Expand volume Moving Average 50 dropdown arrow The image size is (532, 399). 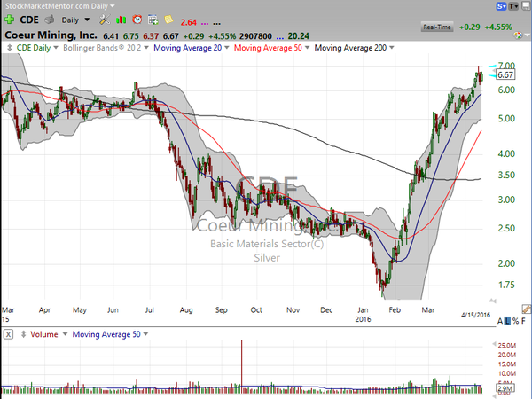click(x=145, y=334)
